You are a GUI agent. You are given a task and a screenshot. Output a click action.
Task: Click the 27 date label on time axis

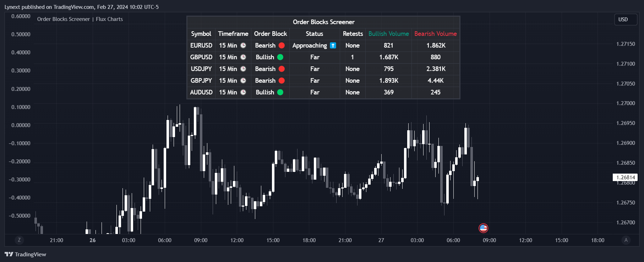tap(381, 240)
